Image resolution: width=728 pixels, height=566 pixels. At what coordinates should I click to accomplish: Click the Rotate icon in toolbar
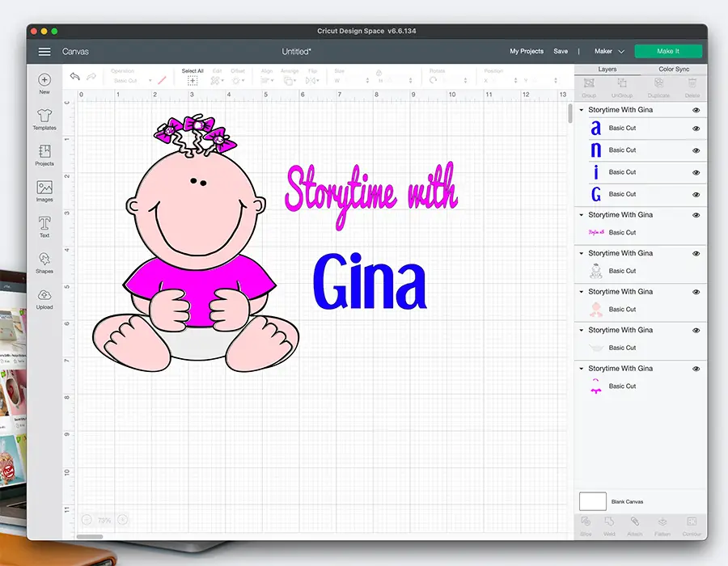click(434, 80)
